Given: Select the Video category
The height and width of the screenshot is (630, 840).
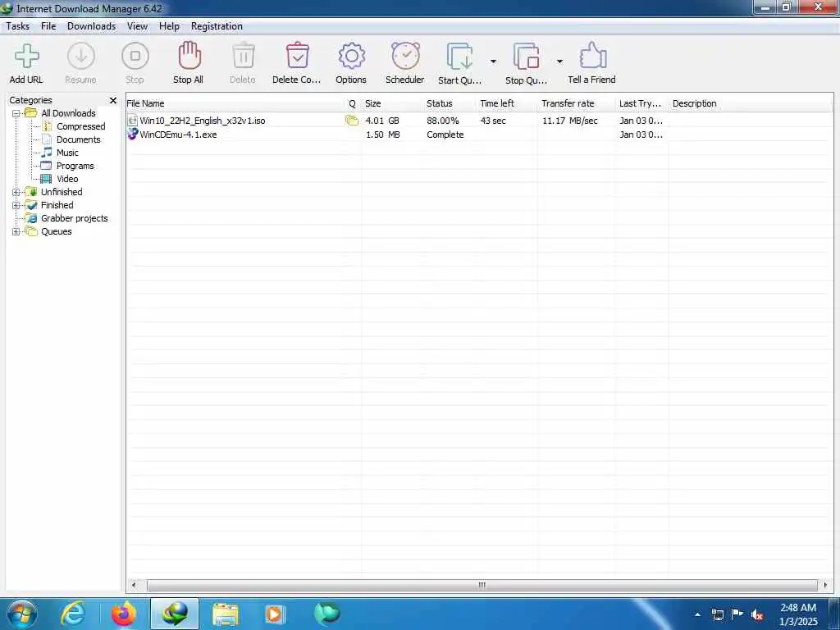Looking at the screenshot, I should (x=67, y=179).
